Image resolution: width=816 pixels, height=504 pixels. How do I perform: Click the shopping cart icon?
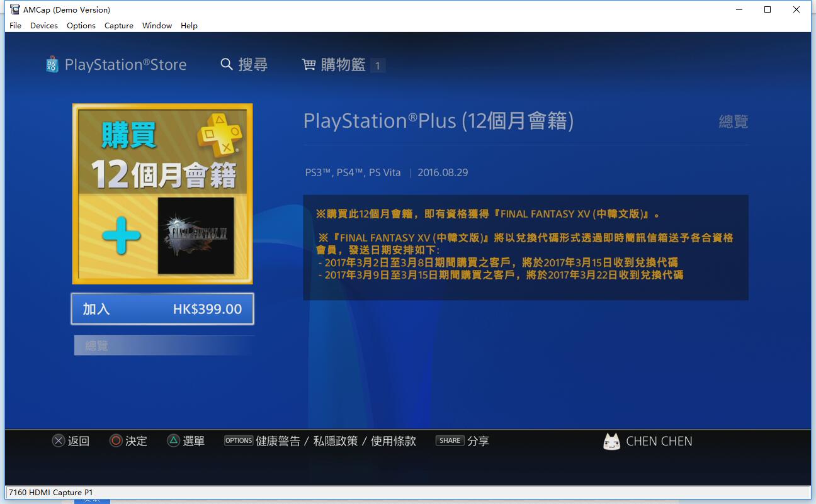(x=309, y=65)
